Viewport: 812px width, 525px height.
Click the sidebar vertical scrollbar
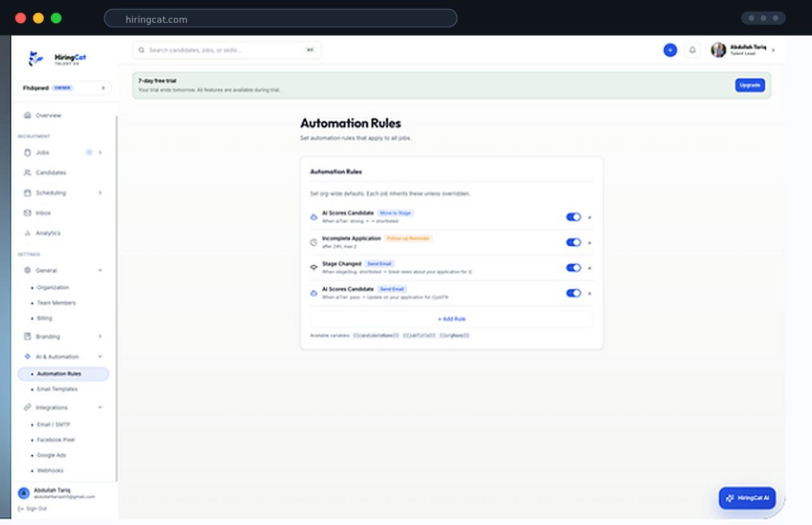[116, 298]
